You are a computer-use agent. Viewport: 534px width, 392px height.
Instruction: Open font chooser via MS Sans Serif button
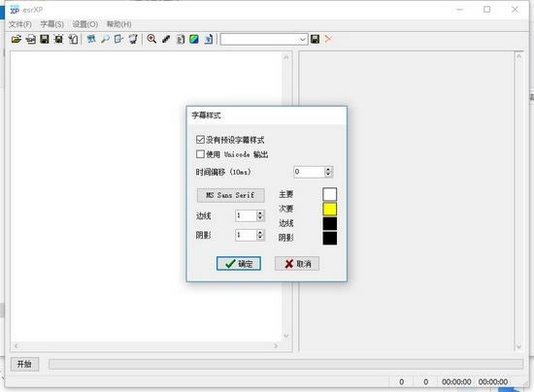click(230, 195)
